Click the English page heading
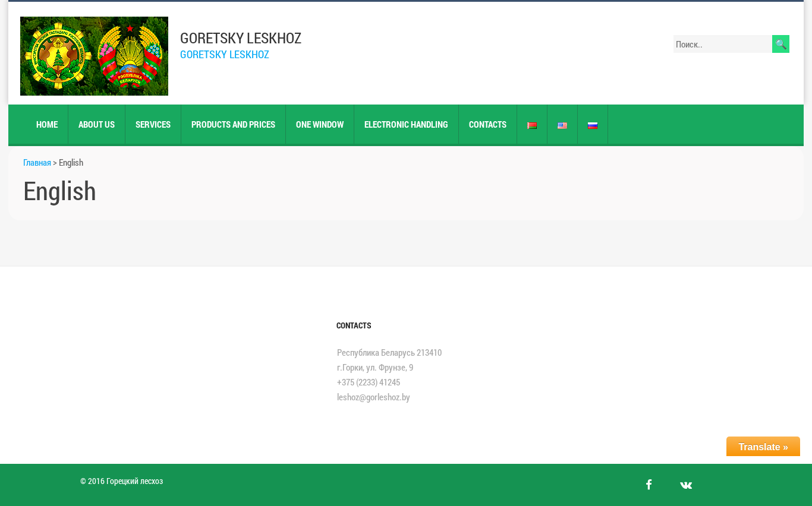 point(59,191)
